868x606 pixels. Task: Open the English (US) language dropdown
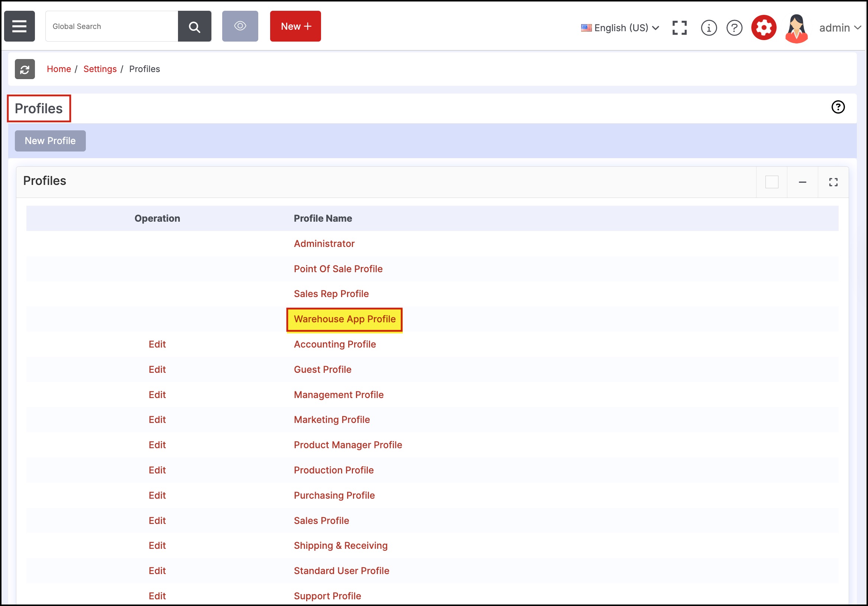[621, 28]
